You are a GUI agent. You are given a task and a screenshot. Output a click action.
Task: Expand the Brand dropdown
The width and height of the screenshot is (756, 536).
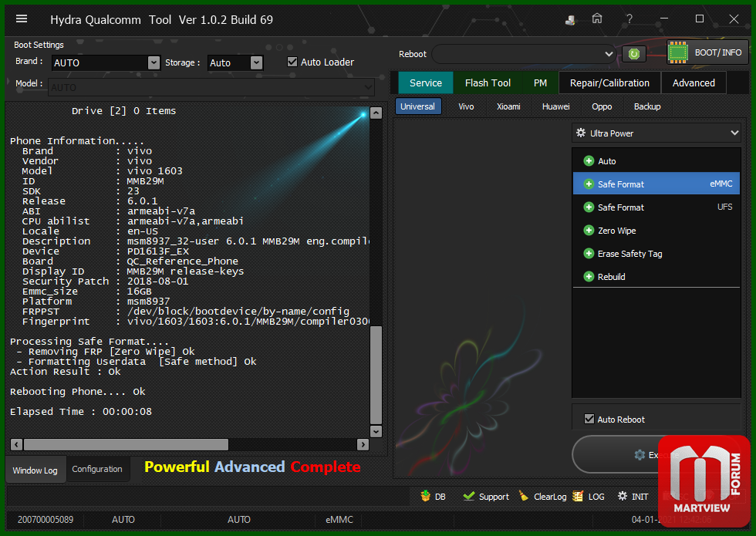tap(154, 62)
